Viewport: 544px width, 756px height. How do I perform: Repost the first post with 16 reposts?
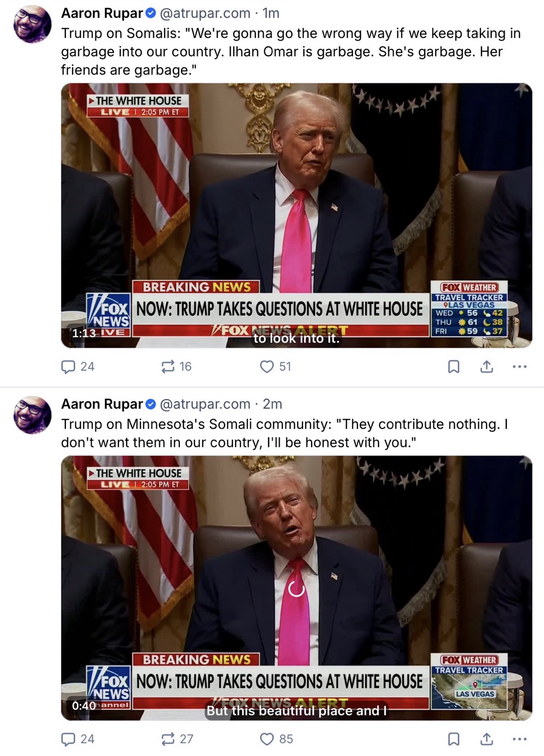(176, 367)
